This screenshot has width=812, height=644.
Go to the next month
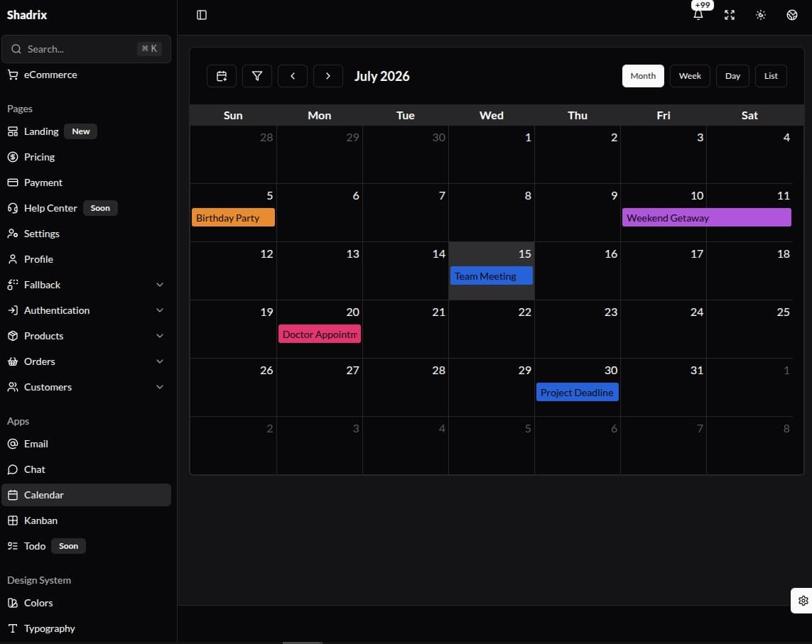tap(327, 76)
